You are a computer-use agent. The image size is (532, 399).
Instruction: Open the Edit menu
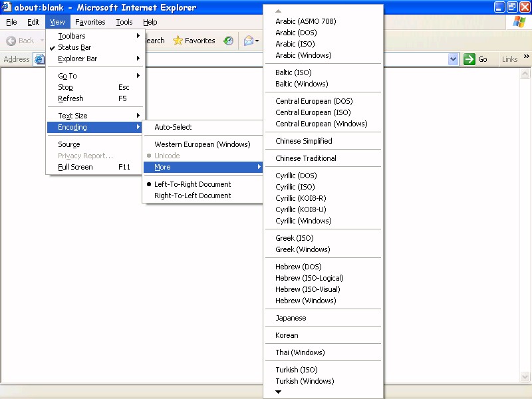click(x=33, y=22)
